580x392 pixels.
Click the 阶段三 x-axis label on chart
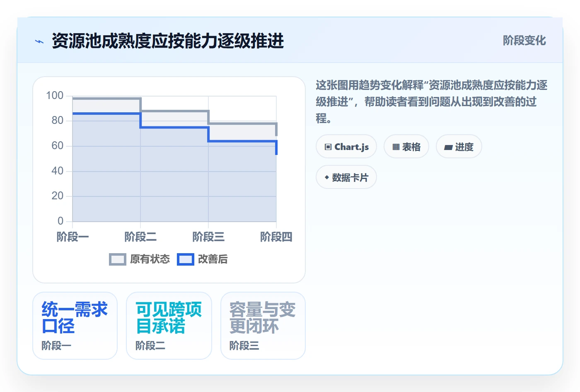(x=208, y=237)
